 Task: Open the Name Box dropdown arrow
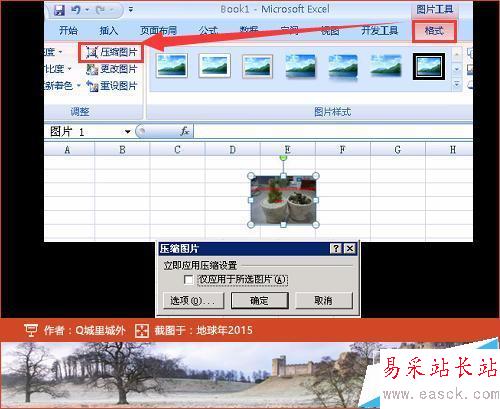tap(127, 132)
